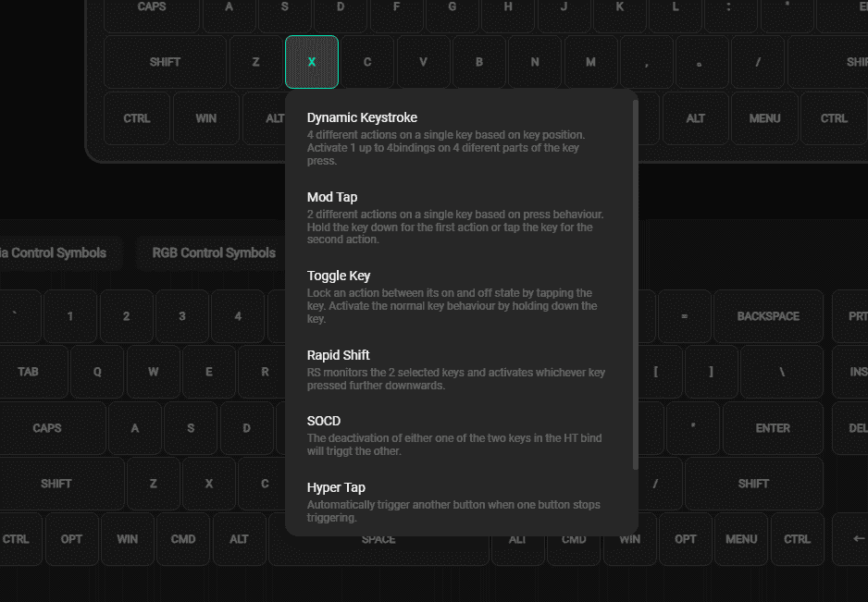Pick number 1 key in lower key picker
This screenshot has height=602, width=868.
70,316
